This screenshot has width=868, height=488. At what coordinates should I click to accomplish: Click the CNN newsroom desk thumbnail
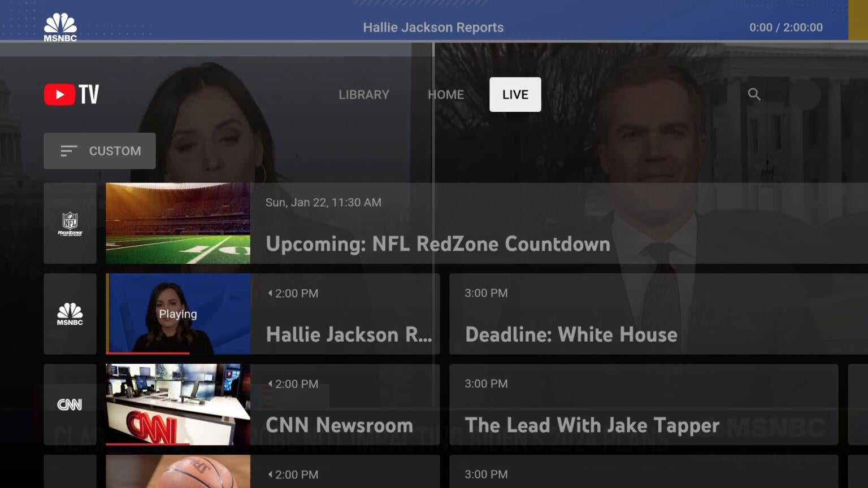coord(178,404)
